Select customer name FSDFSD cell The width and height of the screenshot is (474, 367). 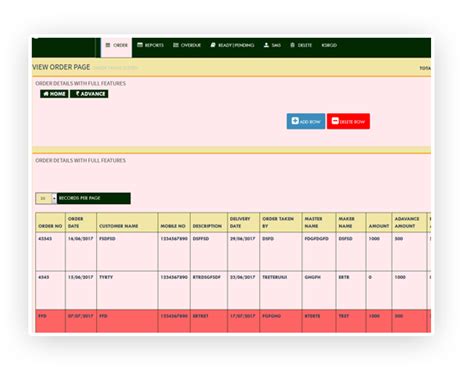coord(127,252)
